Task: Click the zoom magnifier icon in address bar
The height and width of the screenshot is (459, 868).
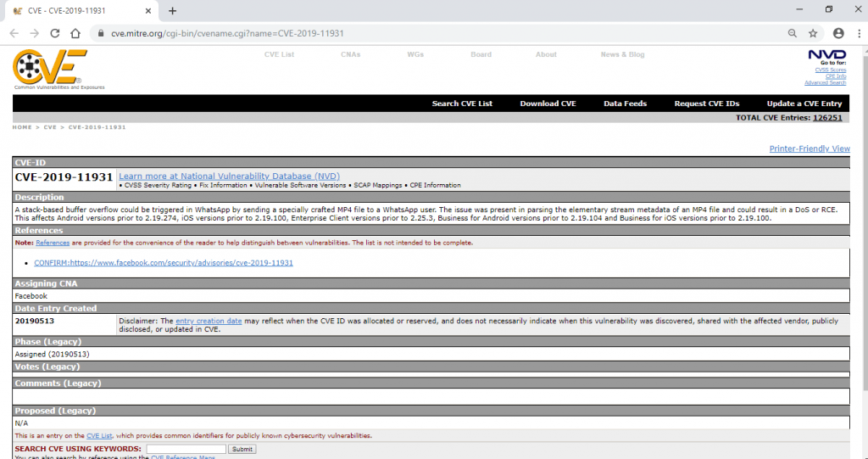Action: pyautogui.click(x=793, y=33)
